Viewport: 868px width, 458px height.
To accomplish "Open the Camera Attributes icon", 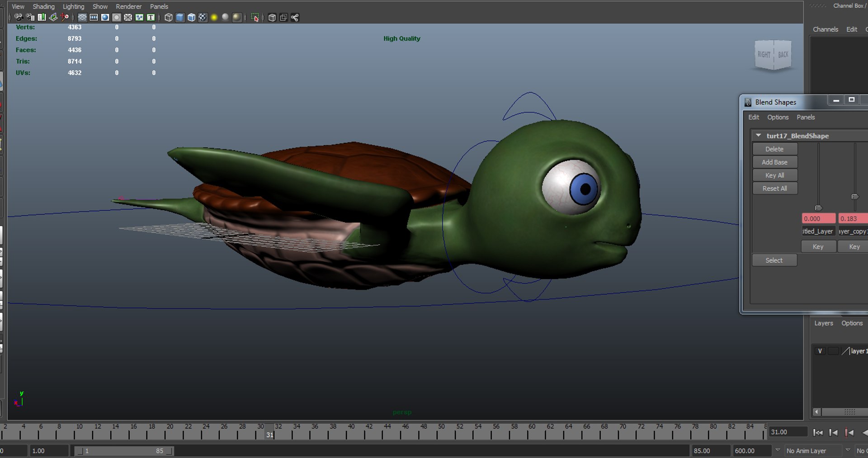I will tap(30, 17).
